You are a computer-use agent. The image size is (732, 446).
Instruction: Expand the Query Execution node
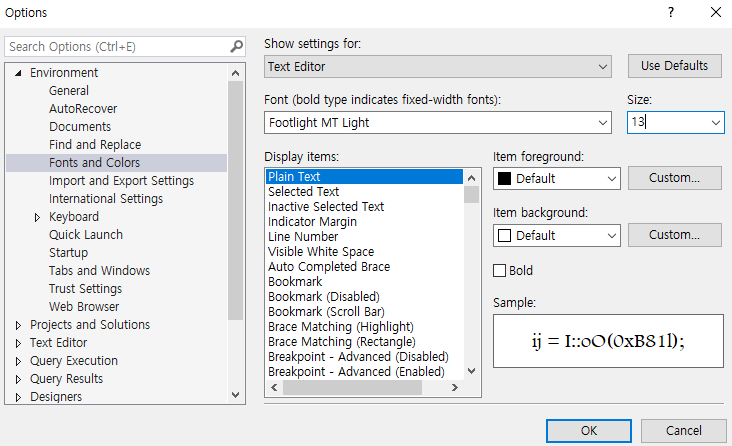[18, 361]
